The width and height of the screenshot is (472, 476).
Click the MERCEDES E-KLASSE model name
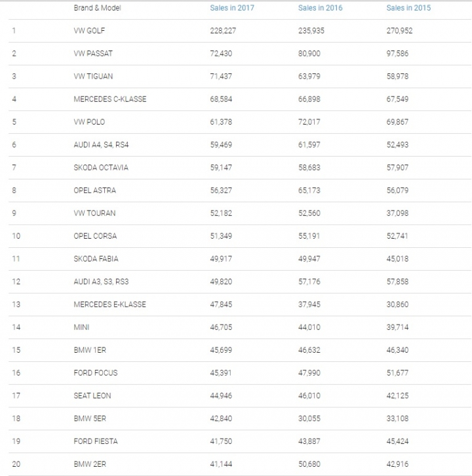[x=110, y=304]
